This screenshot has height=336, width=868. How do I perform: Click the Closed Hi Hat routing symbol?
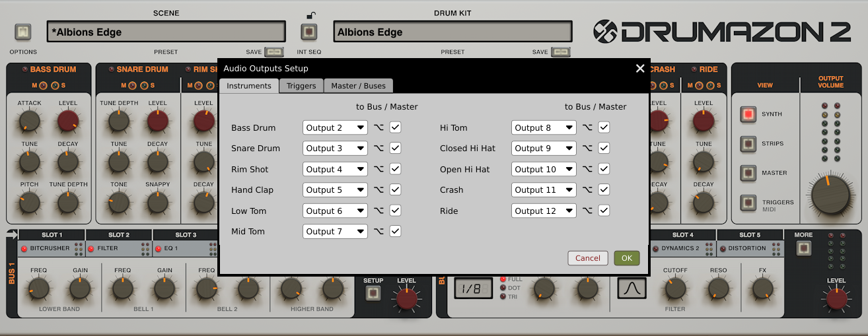(587, 149)
